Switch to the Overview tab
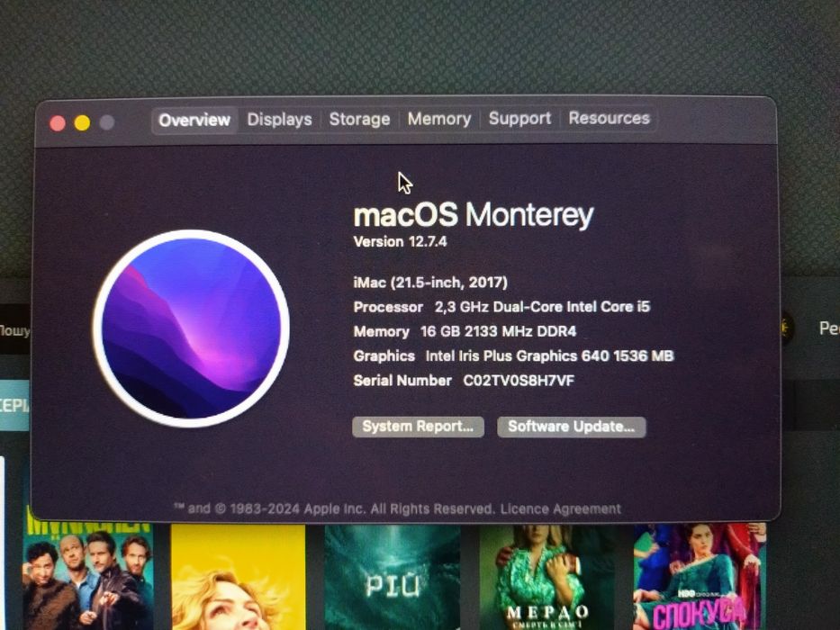Image resolution: width=840 pixels, height=630 pixels. point(194,120)
